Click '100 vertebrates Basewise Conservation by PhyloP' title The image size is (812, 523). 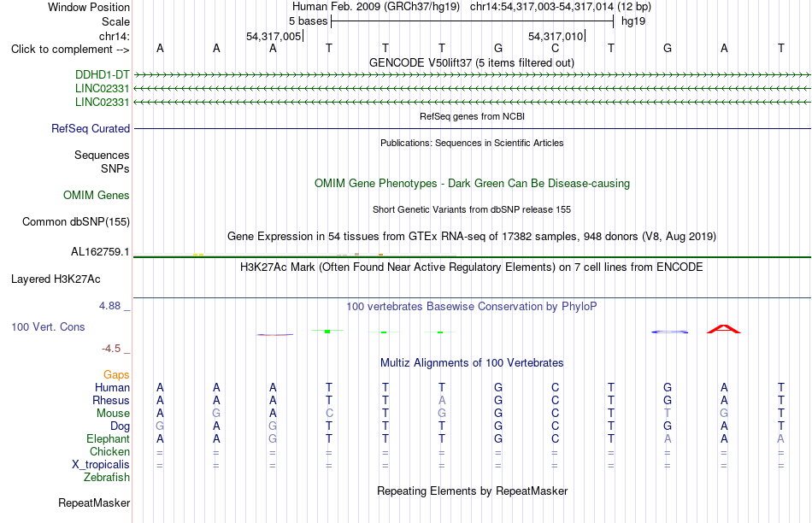(x=472, y=307)
